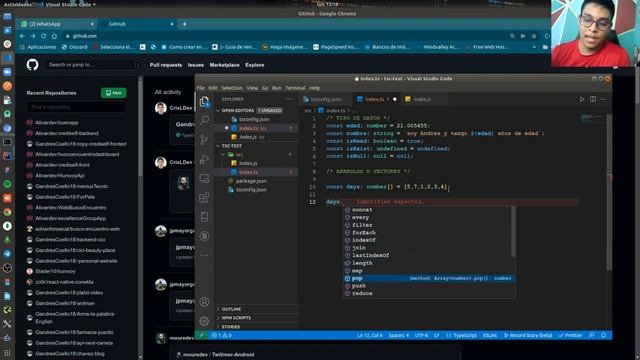Go back in Chrome
This screenshot has width=640, height=360.
(x=22, y=36)
